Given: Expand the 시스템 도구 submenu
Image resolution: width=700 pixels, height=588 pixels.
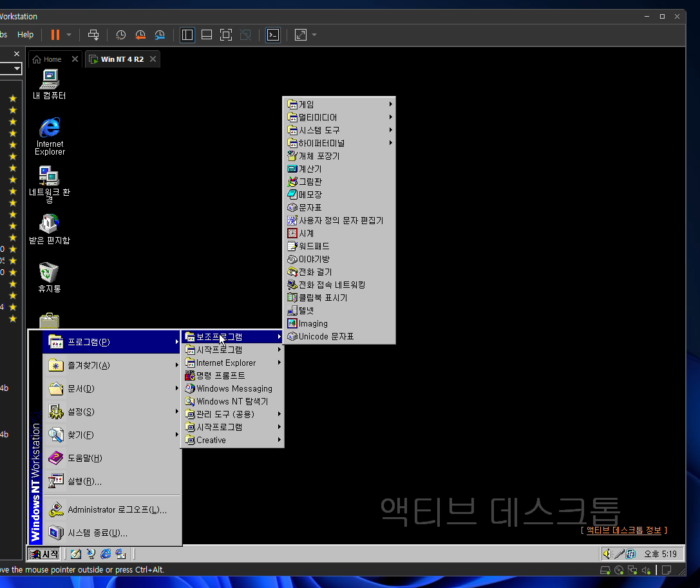Looking at the screenshot, I should point(339,130).
